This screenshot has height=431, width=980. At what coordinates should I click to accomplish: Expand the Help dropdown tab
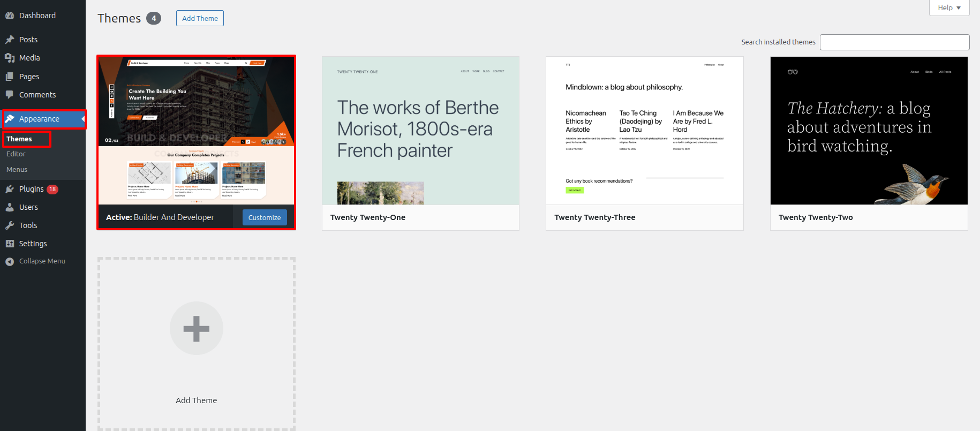pyautogui.click(x=949, y=7)
